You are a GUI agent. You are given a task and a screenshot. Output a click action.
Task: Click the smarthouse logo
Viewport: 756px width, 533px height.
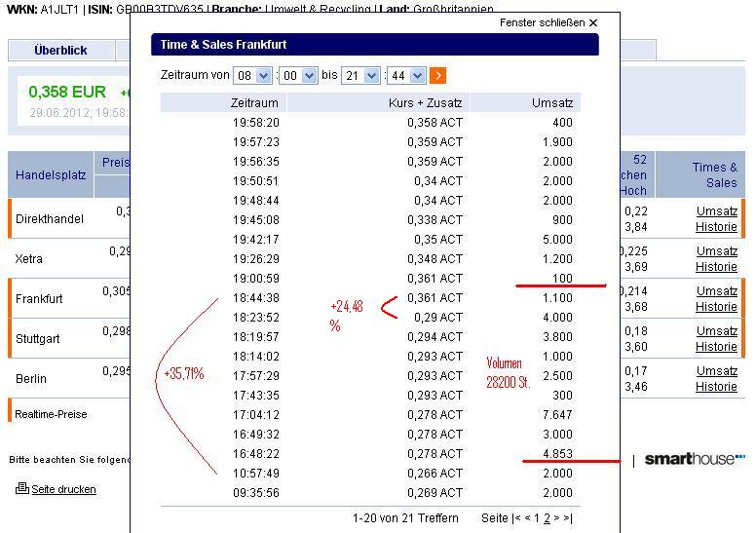tap(695, 459)
